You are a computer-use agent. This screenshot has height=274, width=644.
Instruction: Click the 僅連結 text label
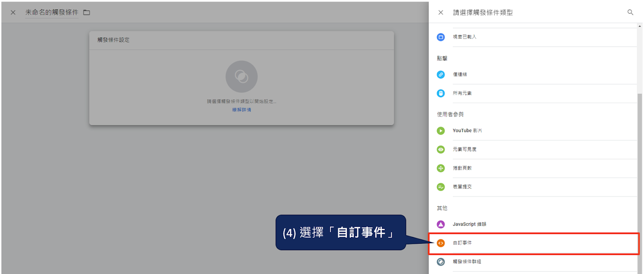[460, 75]
